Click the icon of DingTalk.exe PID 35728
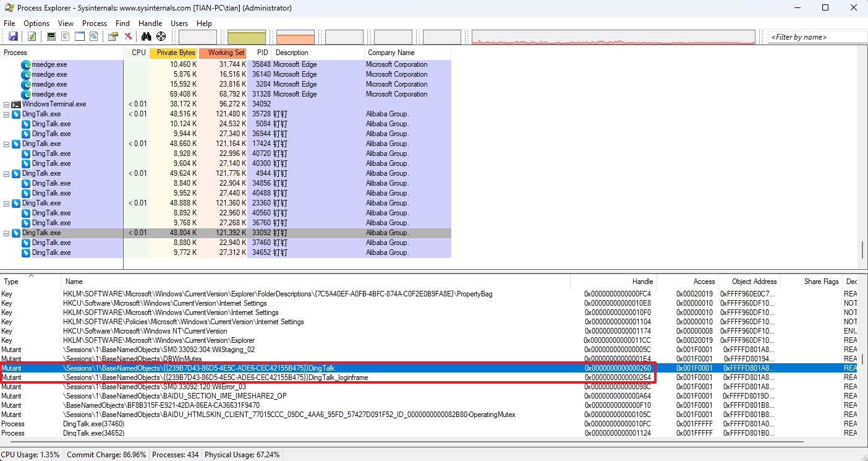The height and width of the screenshot is (461, 868). [x=17, y=114]
